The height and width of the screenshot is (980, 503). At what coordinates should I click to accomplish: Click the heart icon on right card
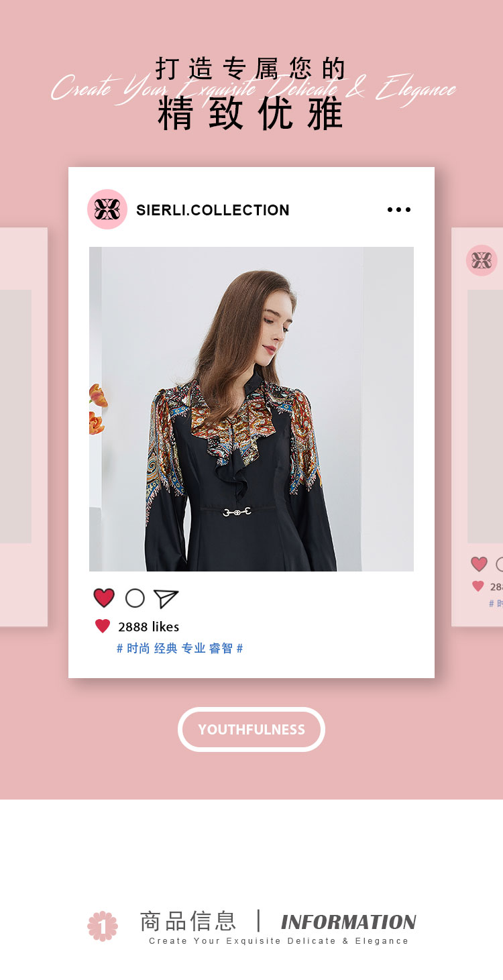479,564
